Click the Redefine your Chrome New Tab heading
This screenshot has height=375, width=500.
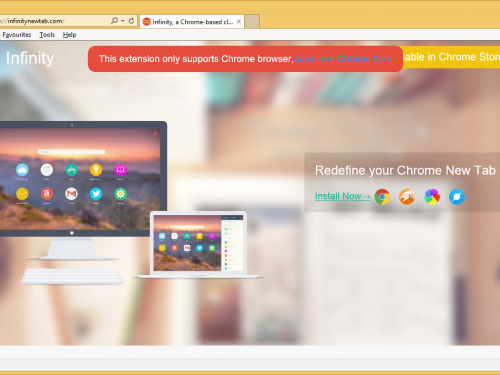click(405, 170)
